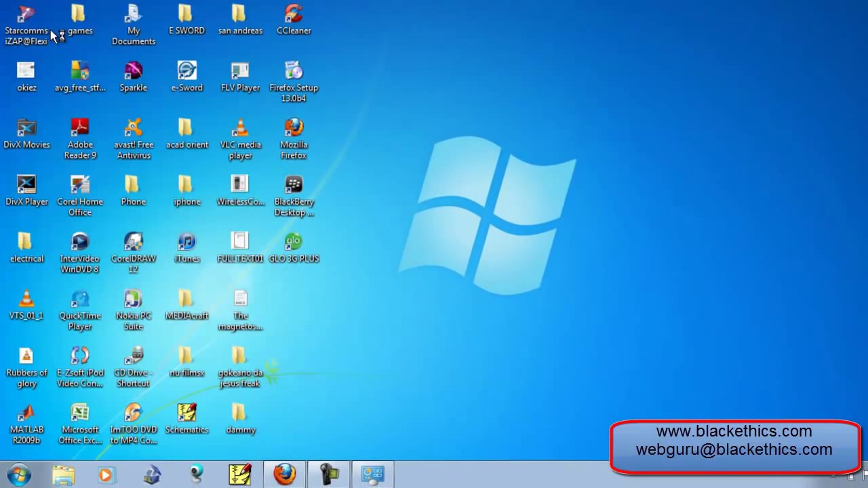Open the Schematics desktop shortcut
The image size is (868, 488).
coord(186,418)
